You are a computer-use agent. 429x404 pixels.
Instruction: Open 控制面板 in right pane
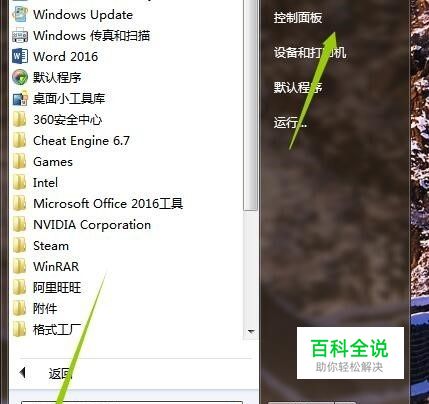[x=298, y=18]
